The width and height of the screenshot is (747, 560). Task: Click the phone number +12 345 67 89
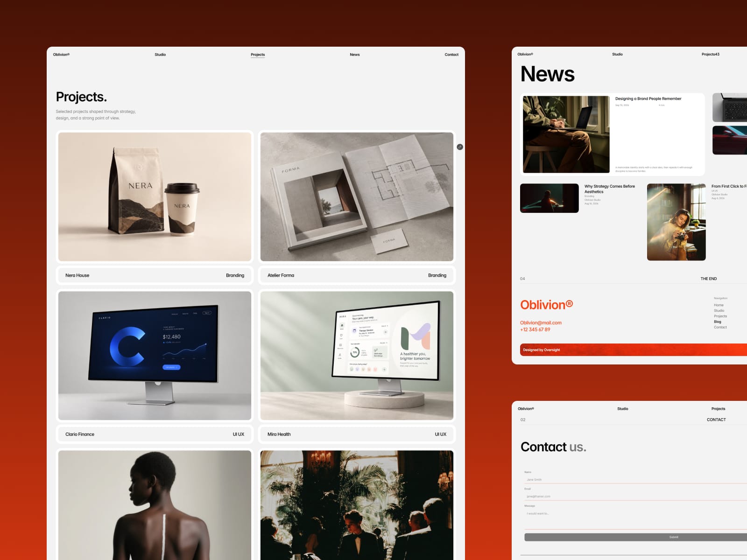535,329
